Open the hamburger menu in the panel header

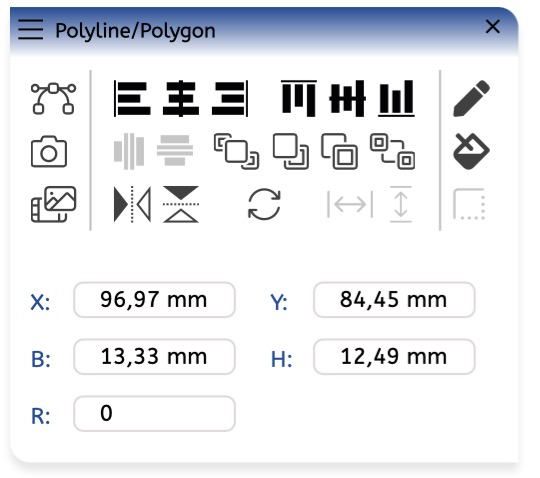click(x=31, y=30)
